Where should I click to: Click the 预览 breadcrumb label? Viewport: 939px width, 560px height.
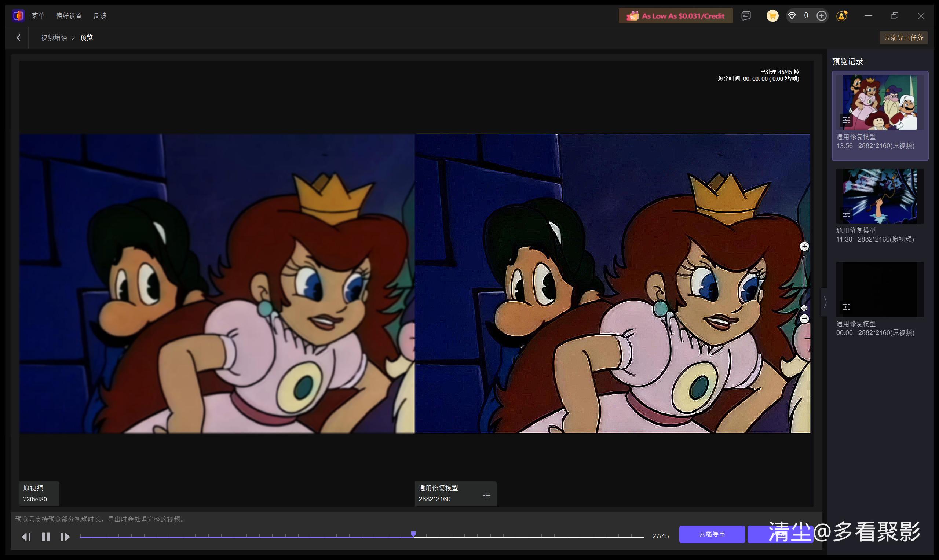coord(86,38)
